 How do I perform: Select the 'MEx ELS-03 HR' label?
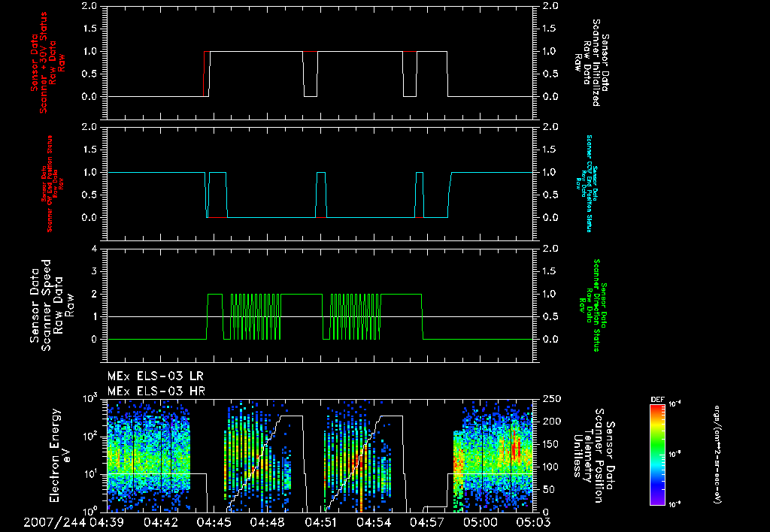pos(156,391)
